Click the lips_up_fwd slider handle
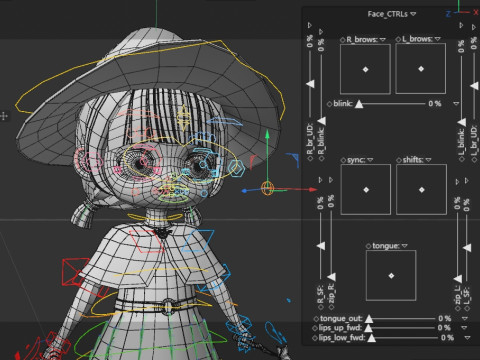Screen dimensions: 480x360 tap(368, 328)
